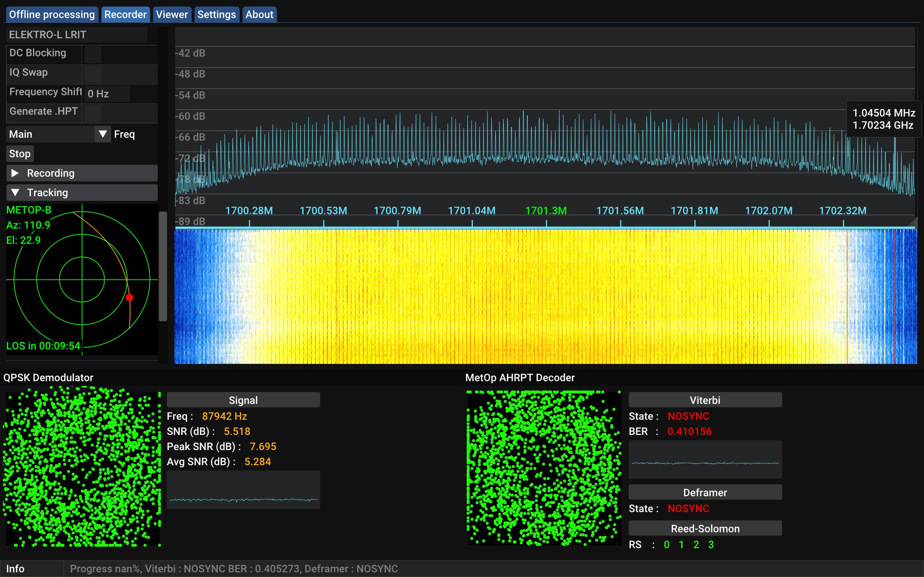Switch to the Offline processing tab
The width and height of the screenshot is (924, 577).
[52, 14]
